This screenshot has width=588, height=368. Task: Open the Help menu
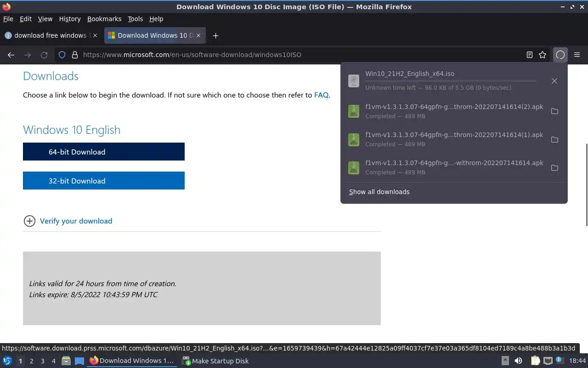(156, 19)
